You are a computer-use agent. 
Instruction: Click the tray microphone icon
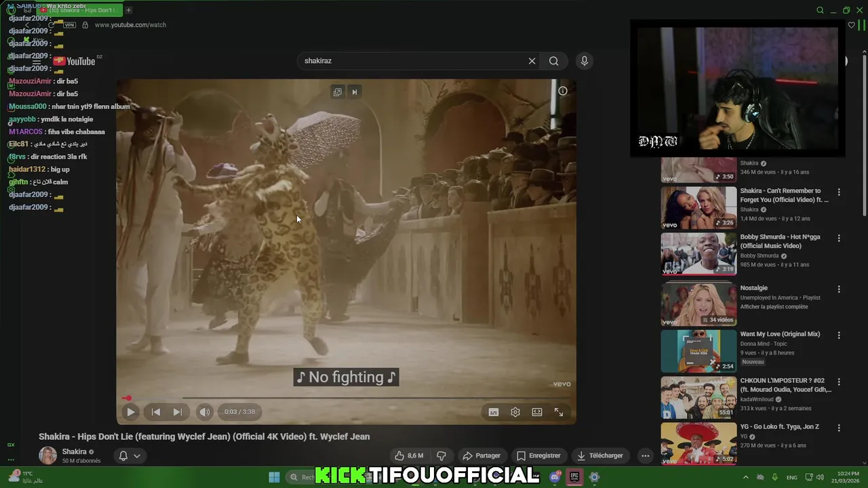tap(775, 477)
